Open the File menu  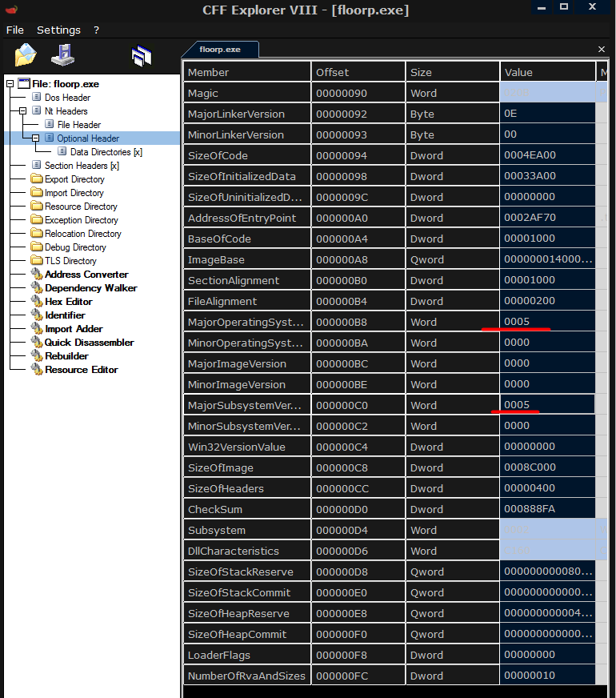click(14, 30)
